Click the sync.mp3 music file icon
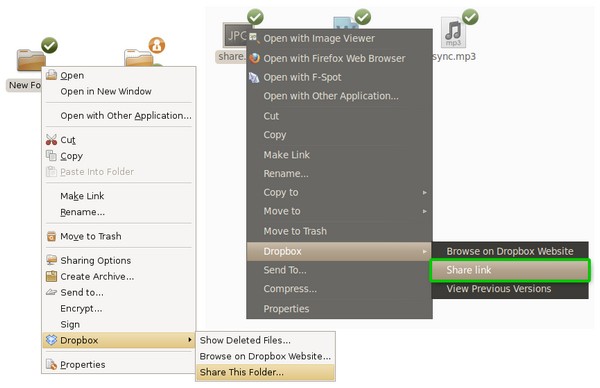The height and width of the screenshot is (388, 600). (x=453, y=33)
